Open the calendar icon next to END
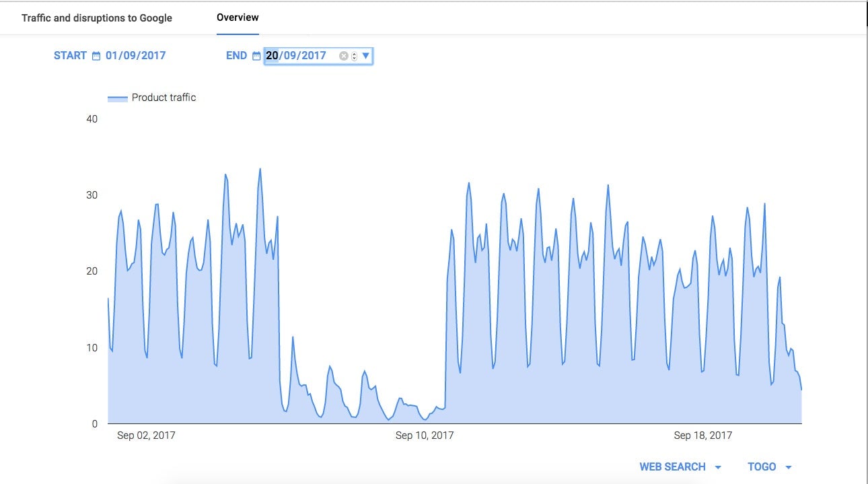 click(256, 56)
